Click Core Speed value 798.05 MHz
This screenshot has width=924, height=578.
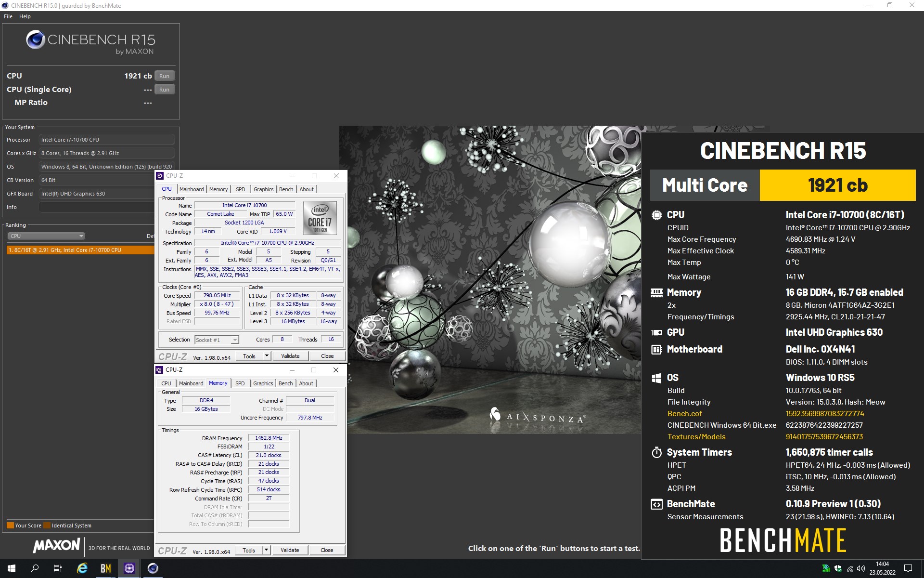(217, 295)
